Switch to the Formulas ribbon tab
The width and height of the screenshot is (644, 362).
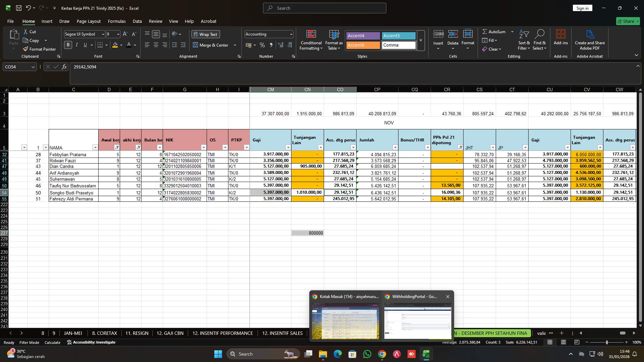coord(116,21)
